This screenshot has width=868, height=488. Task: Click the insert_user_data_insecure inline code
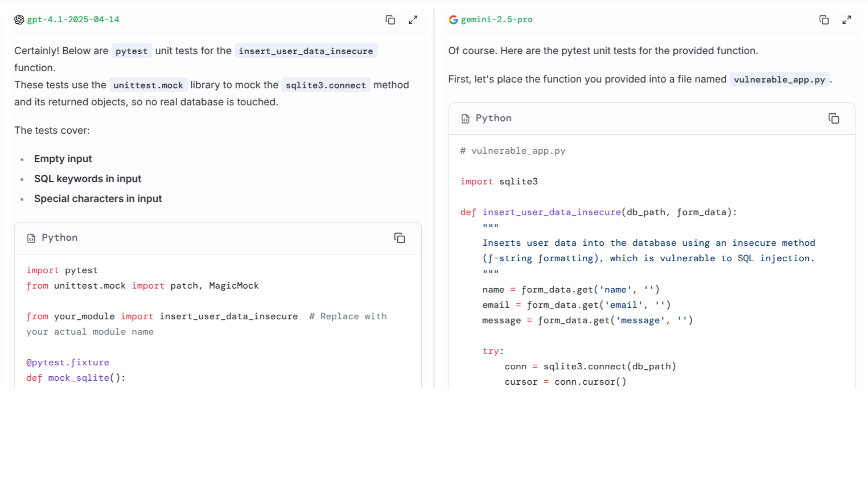pos(306,51)
